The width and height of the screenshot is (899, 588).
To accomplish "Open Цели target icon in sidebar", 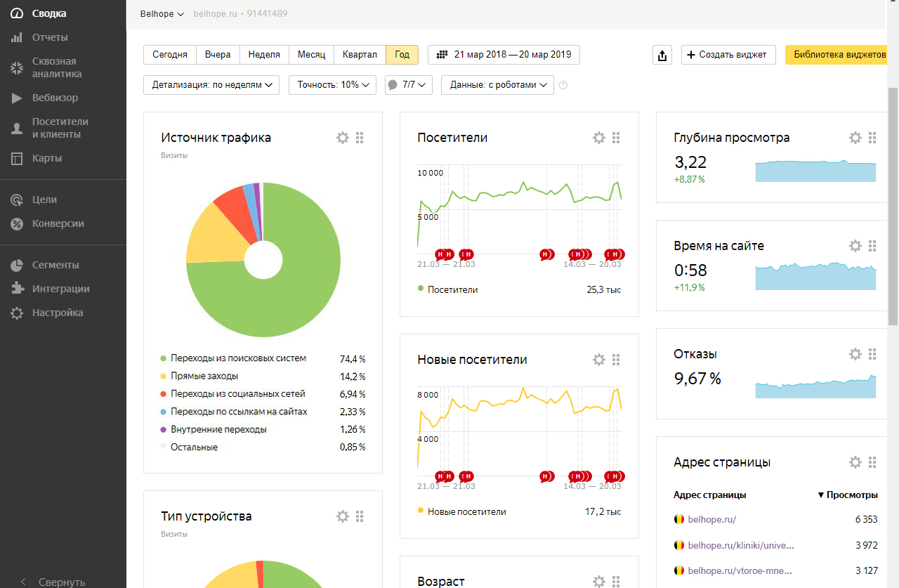I will (17, 200).
